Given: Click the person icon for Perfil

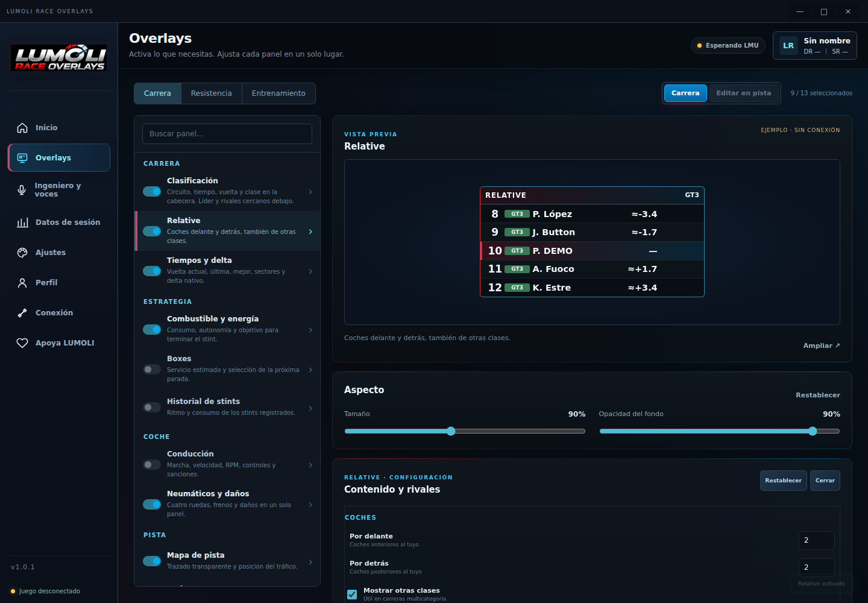Looking at the screenshot, I should point(22,283).
